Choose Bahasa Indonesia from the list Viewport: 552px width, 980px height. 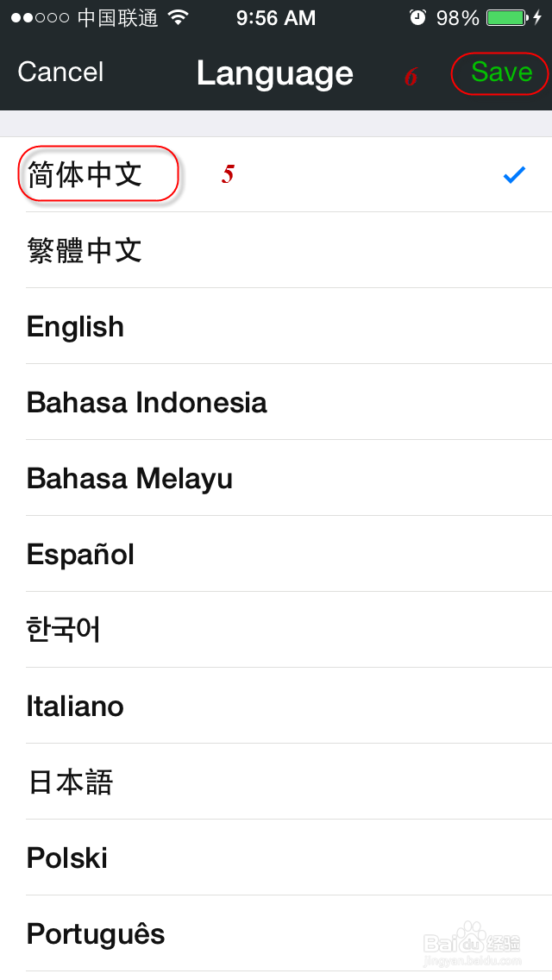147,403
